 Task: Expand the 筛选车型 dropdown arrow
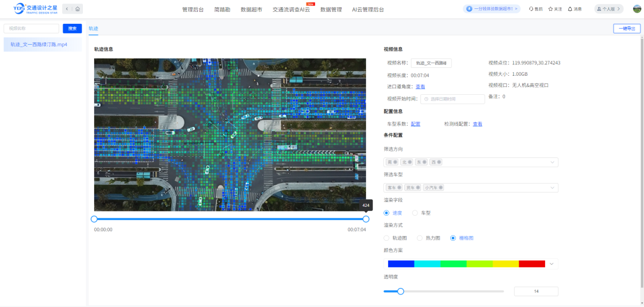pyautogui.click(x=552, y=188)
